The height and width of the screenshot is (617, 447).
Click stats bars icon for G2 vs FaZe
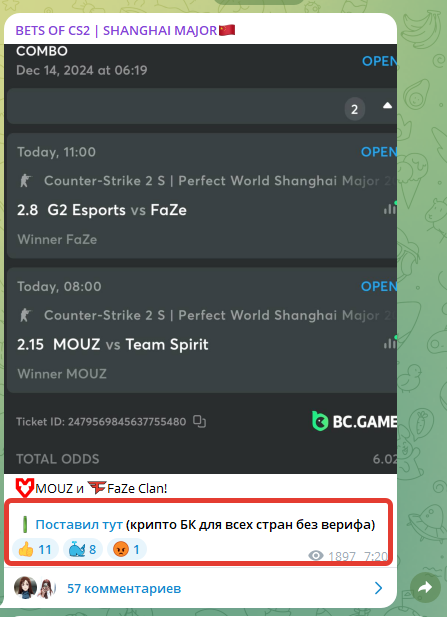tap(390, 208)
